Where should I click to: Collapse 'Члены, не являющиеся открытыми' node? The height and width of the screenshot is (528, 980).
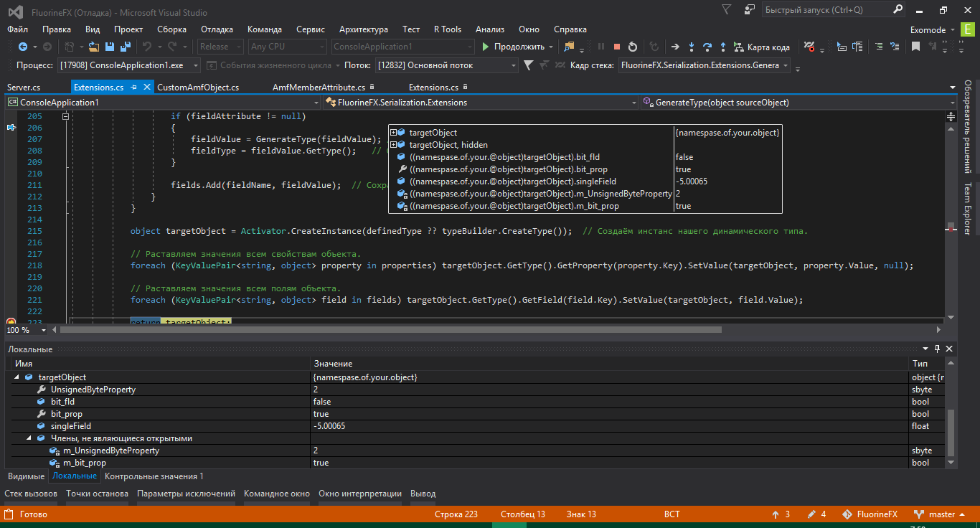29,438
